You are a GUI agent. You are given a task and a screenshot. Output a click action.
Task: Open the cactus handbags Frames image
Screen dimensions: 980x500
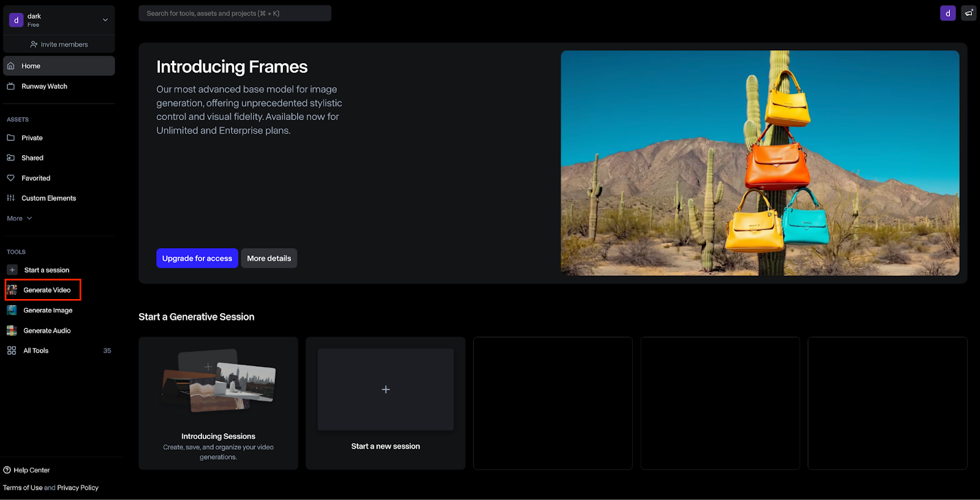pos(760,163)
